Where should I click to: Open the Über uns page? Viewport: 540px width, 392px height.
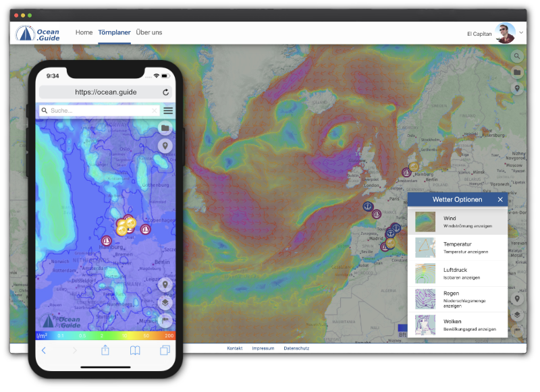point(149,32)
